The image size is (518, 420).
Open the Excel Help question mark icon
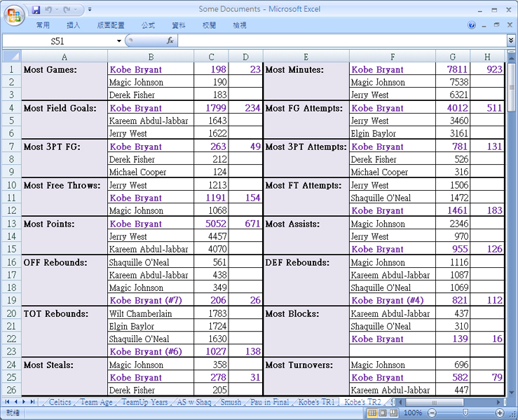point(472,25)
